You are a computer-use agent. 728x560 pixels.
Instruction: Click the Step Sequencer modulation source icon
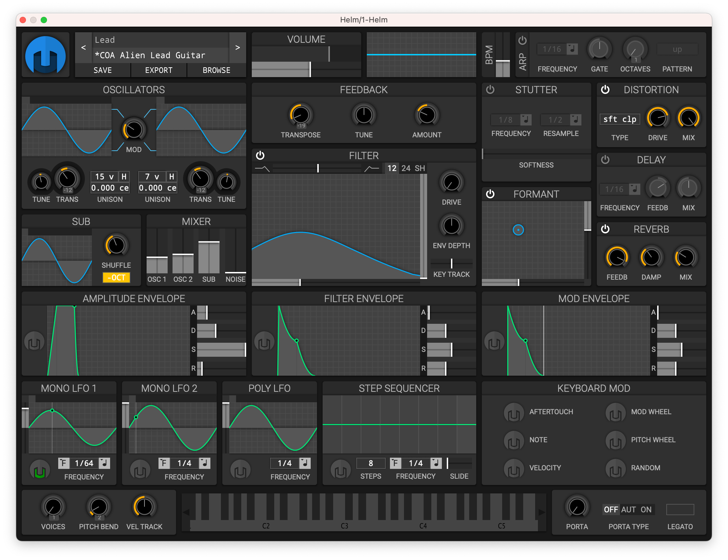pyautogui.click(x=341, y=470)
